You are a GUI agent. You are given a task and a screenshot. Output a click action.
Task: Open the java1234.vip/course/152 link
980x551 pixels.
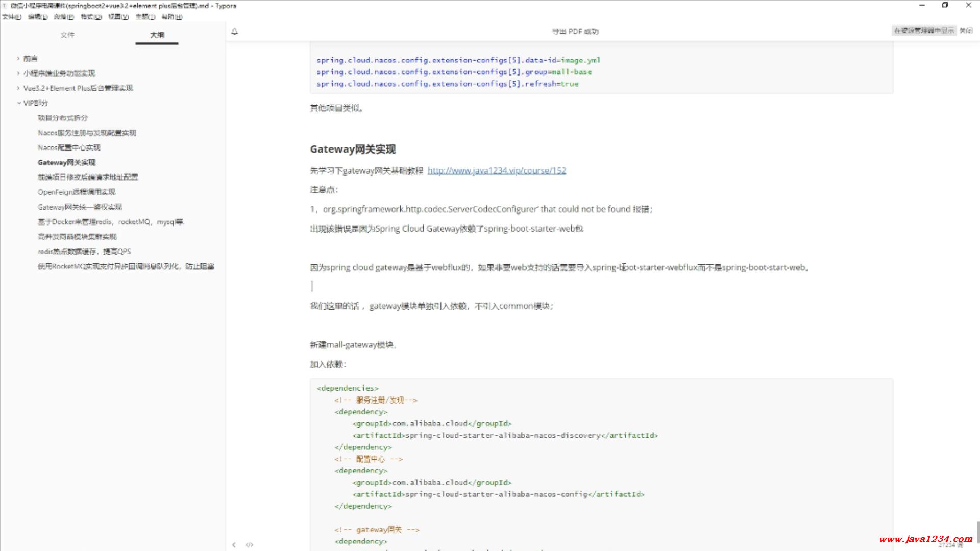point(497,170)
